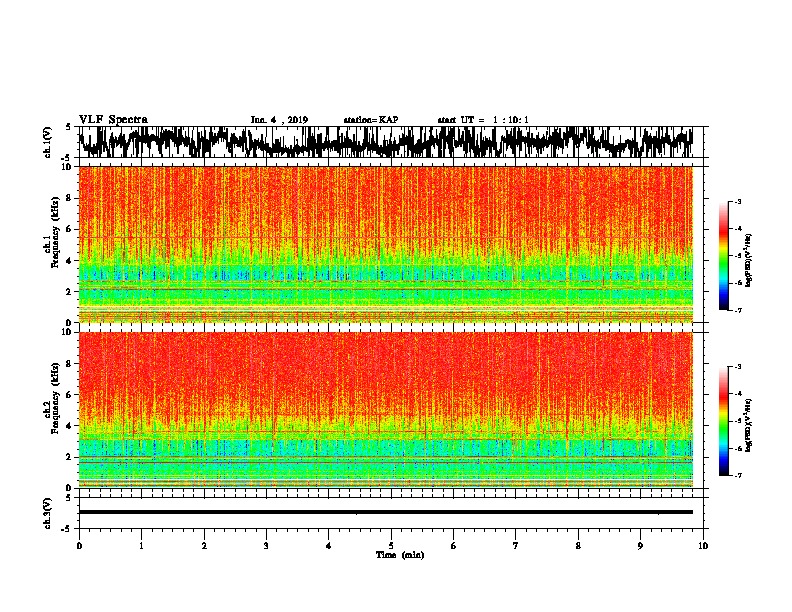
Task: Click the "1" tick label on time axis
Action: point(142,546)
